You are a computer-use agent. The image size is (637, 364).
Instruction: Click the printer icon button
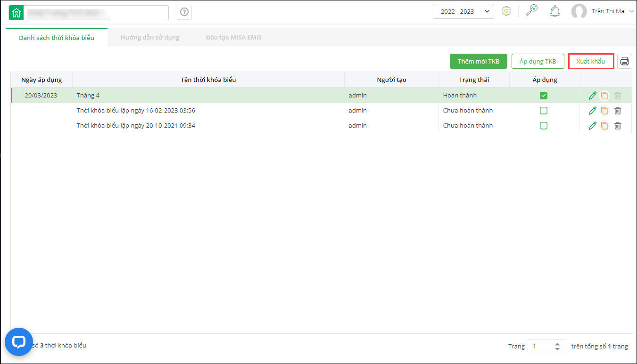tap(625, 61)
